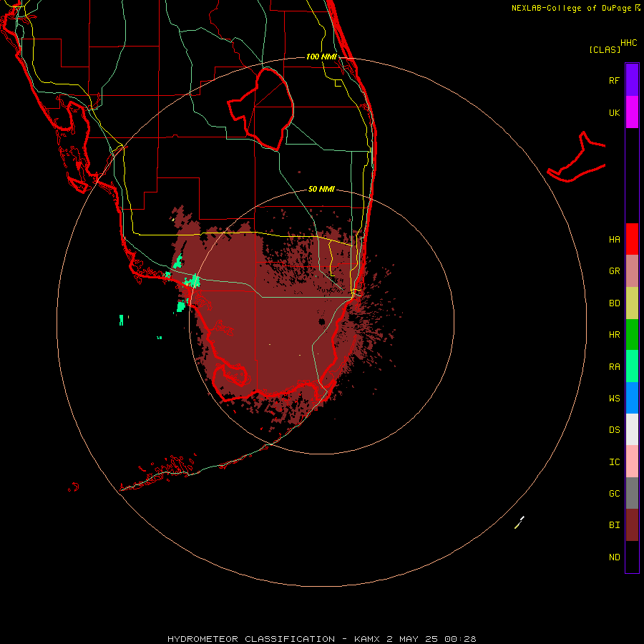Click the WS blue legend swatch
The image size is (644, 644).
(x=632, y=398)
